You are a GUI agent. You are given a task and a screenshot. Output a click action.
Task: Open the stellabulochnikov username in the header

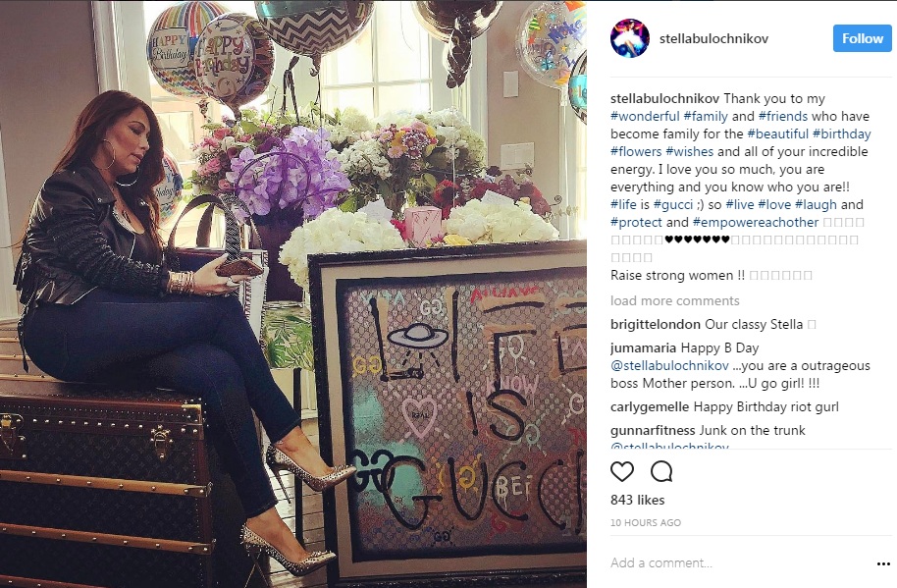click(713, 39)
